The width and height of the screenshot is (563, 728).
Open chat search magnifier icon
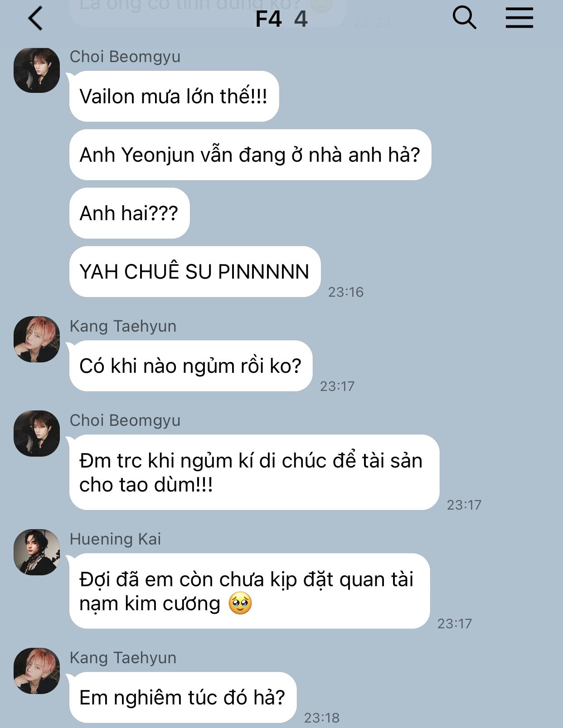(464, 18)
